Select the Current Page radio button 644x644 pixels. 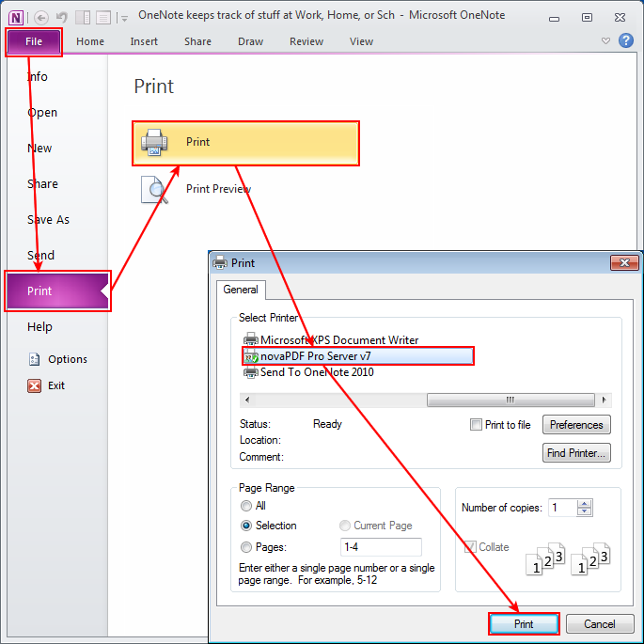345,526
